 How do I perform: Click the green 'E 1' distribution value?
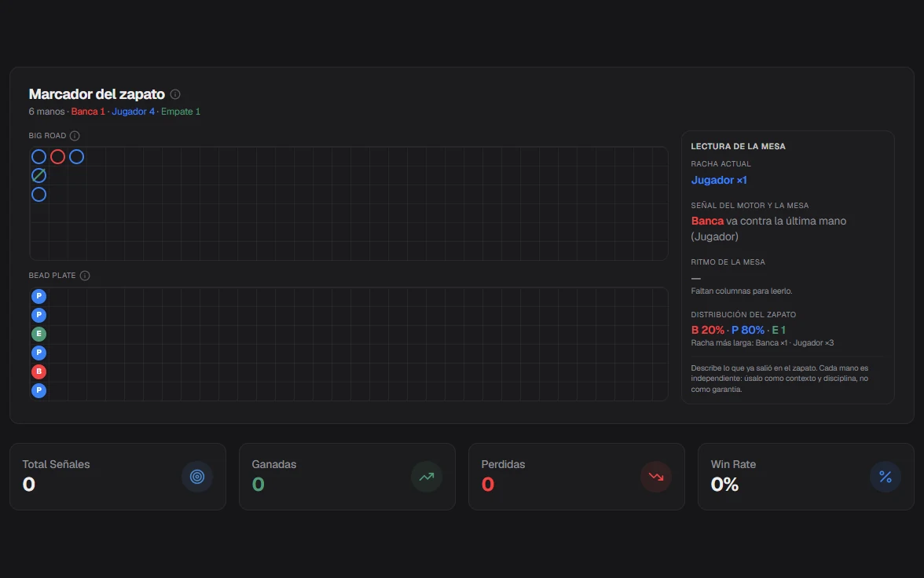779,330
